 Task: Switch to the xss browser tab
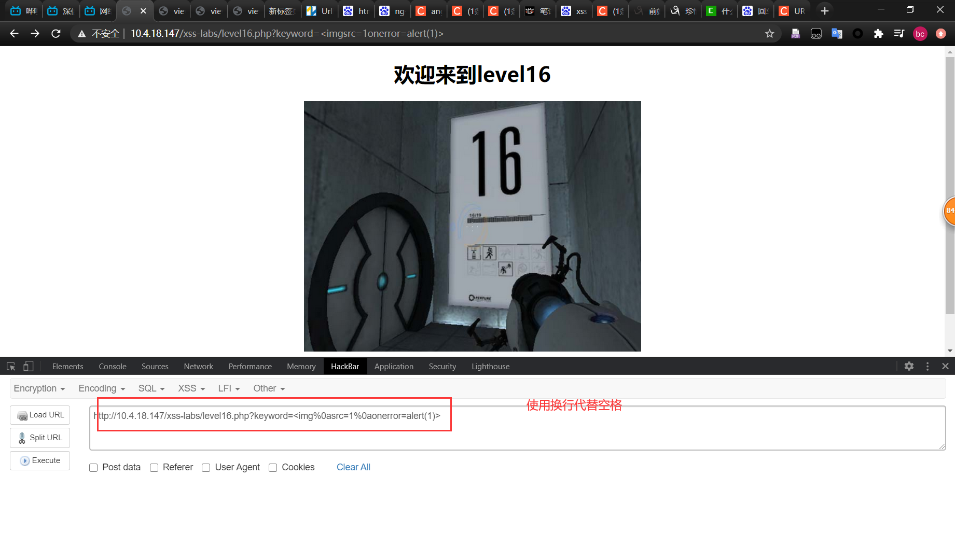574,11
